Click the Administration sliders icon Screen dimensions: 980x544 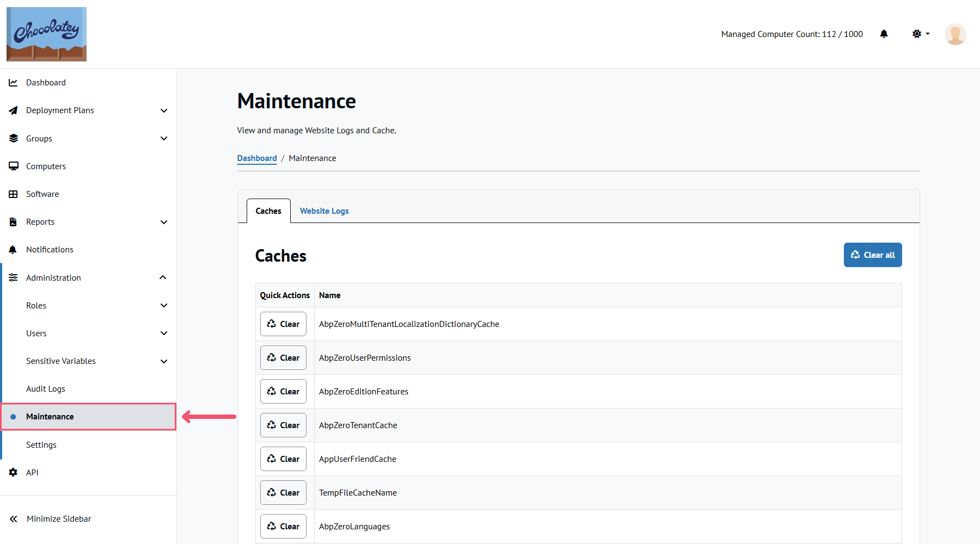[x=13, y=277]
